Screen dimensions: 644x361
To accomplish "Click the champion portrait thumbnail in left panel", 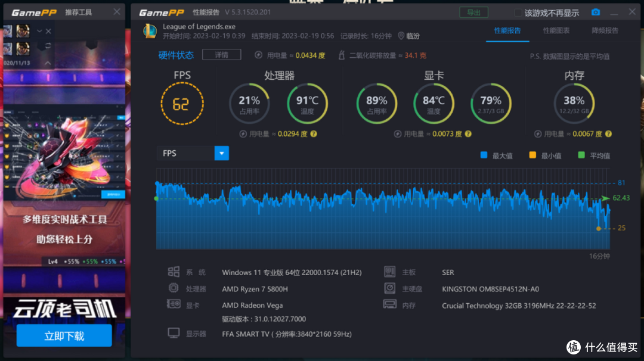I will coord(23,31).
